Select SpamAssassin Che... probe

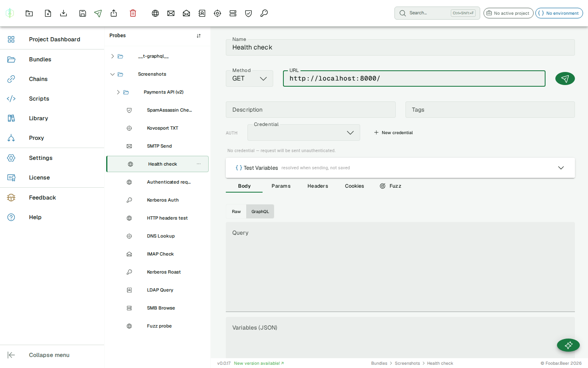(157, 110)
